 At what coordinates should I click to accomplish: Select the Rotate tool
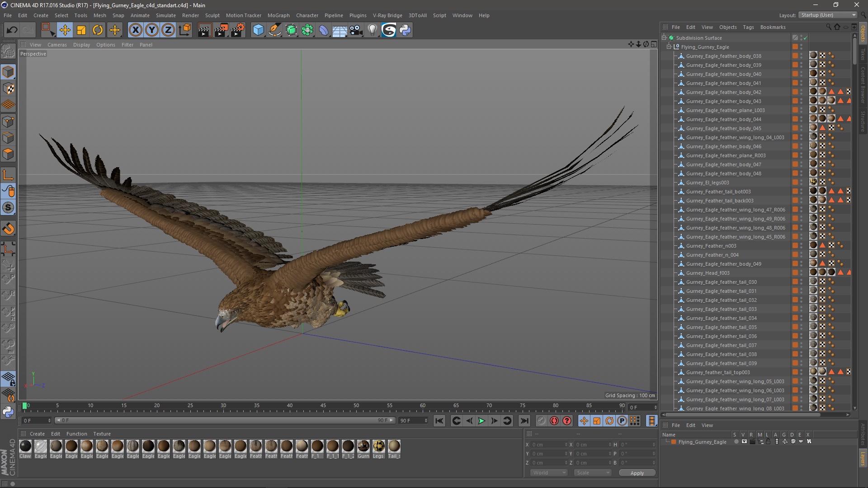[98, 30]
